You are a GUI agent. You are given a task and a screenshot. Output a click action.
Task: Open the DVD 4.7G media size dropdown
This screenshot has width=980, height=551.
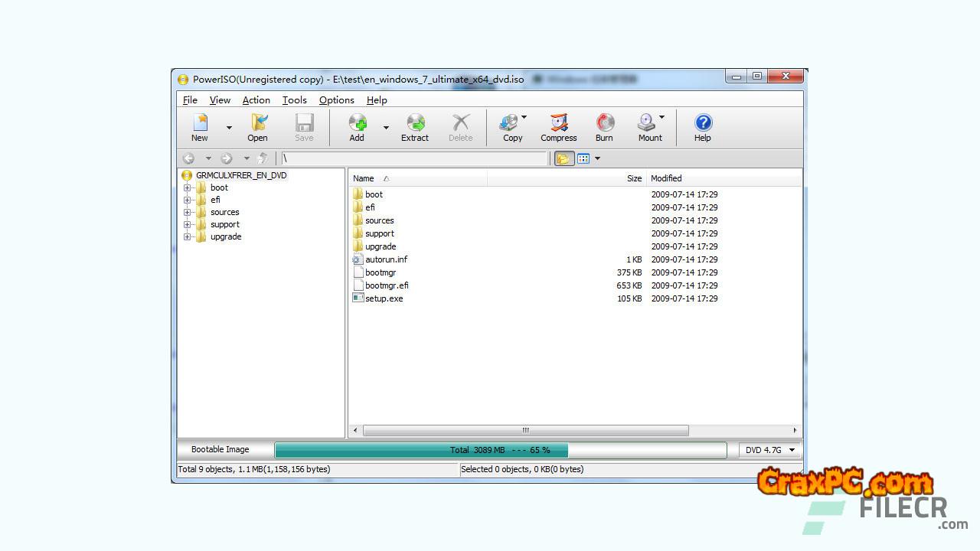[771, 450]
